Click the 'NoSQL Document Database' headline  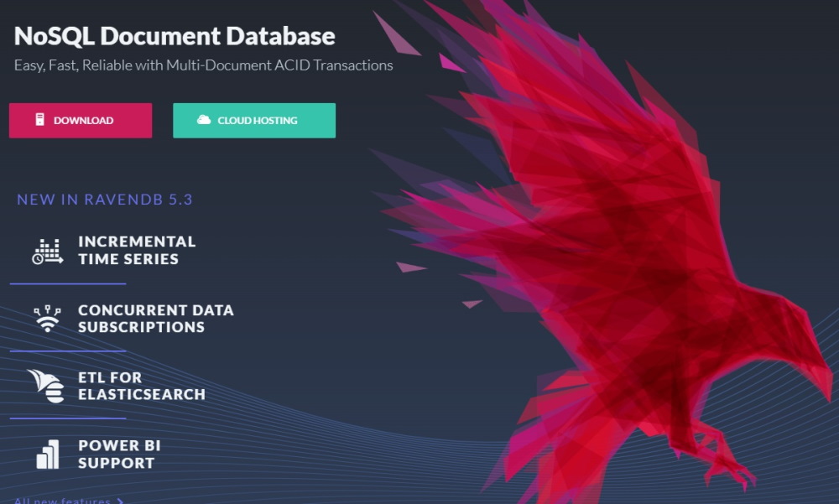[175, 36]
